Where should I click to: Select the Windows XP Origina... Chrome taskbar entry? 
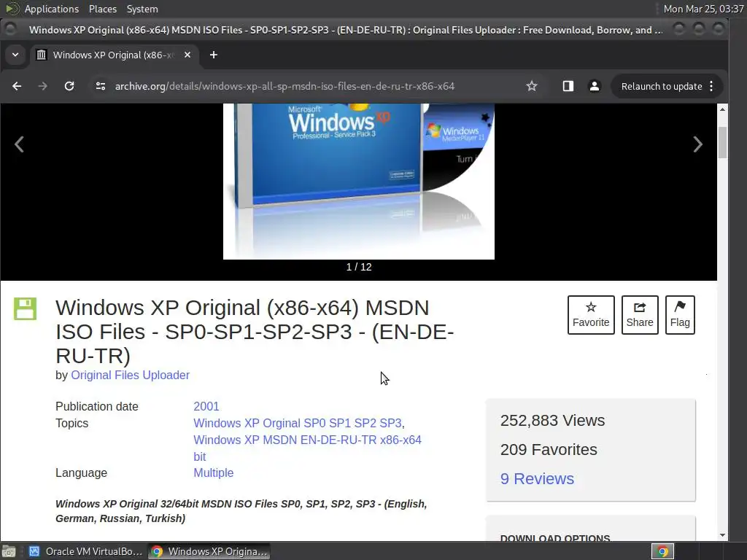coord(209,551)
